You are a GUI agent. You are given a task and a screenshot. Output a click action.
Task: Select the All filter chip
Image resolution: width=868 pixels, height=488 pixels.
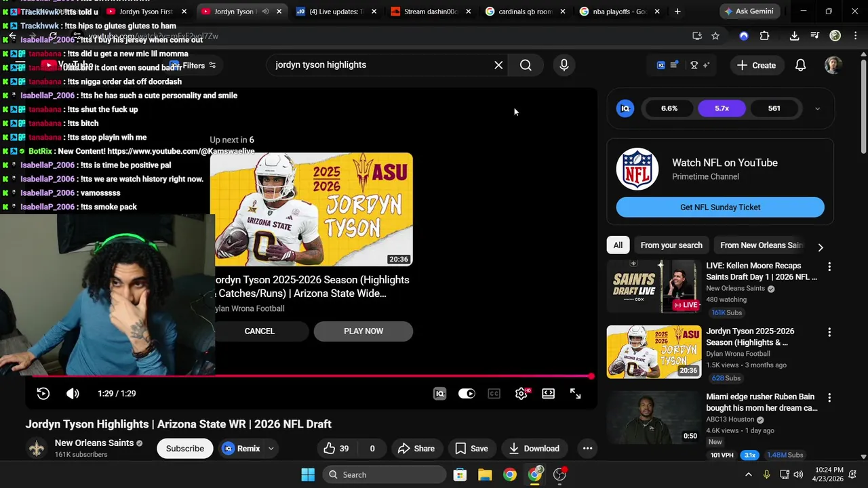(x=618, y=245)
